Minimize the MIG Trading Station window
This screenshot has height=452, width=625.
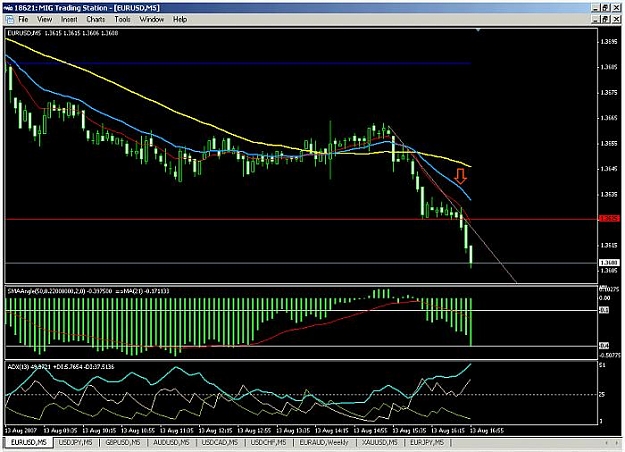(596, 8)
